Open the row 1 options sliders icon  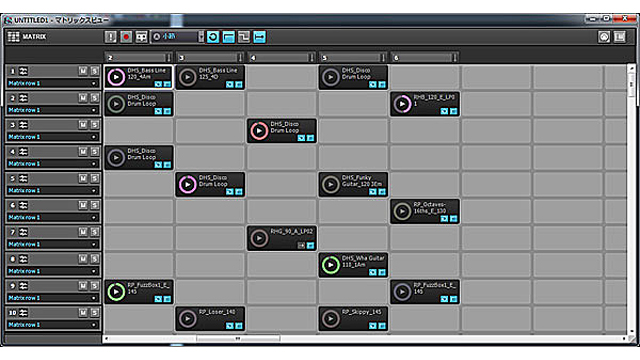24,71
